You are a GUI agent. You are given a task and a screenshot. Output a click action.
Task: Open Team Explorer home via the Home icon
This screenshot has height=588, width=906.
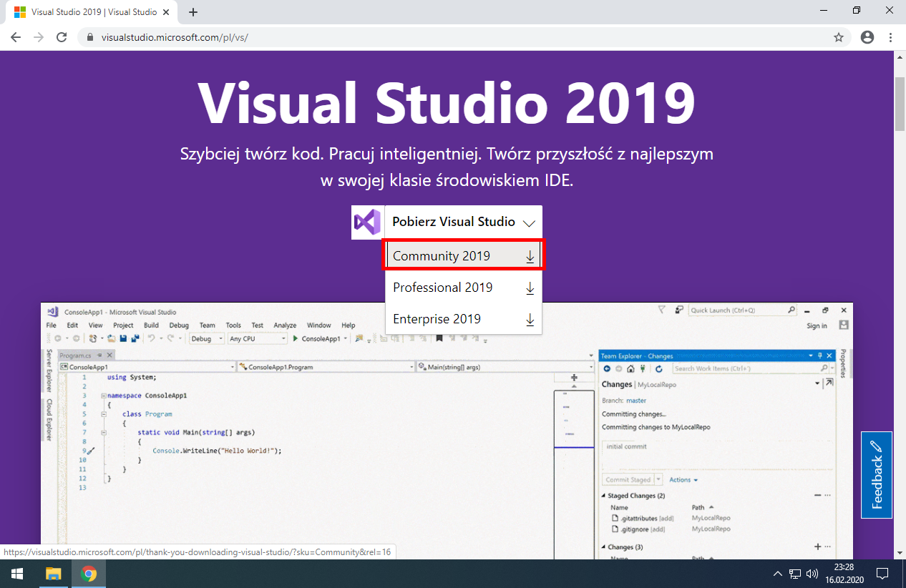630,368
